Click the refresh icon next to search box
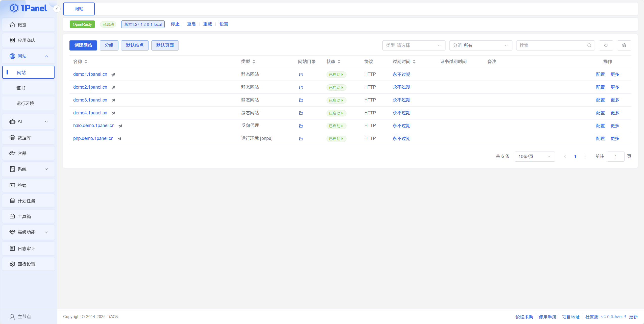 pos(606,45)
